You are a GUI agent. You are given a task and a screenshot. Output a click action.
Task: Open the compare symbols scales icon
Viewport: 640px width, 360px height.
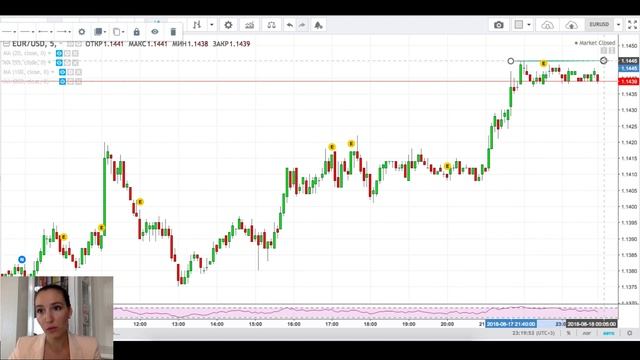coord(271,25)
